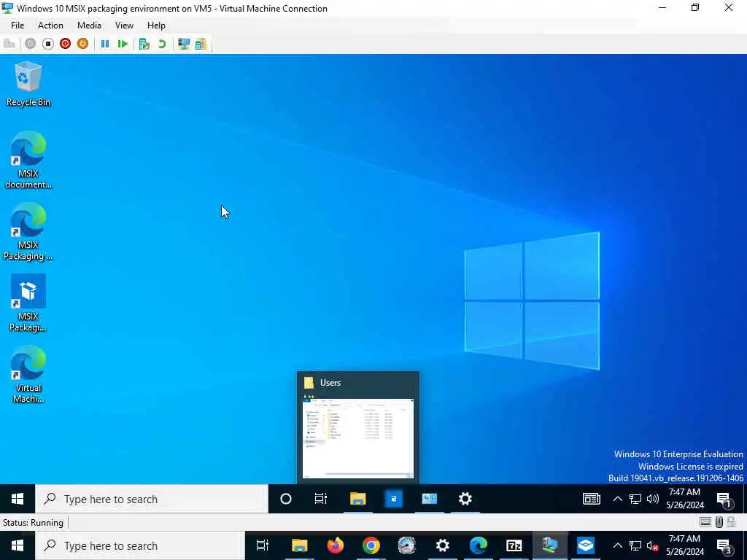Viewport: 747px width, 560px height.
Task: Open File Explorer on host taskbar
Action: point(300,545)
